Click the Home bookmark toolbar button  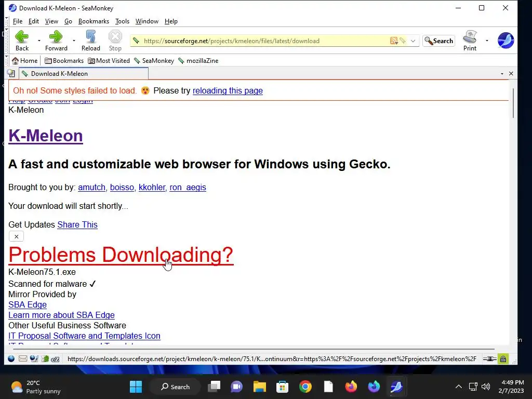point(25,61)
